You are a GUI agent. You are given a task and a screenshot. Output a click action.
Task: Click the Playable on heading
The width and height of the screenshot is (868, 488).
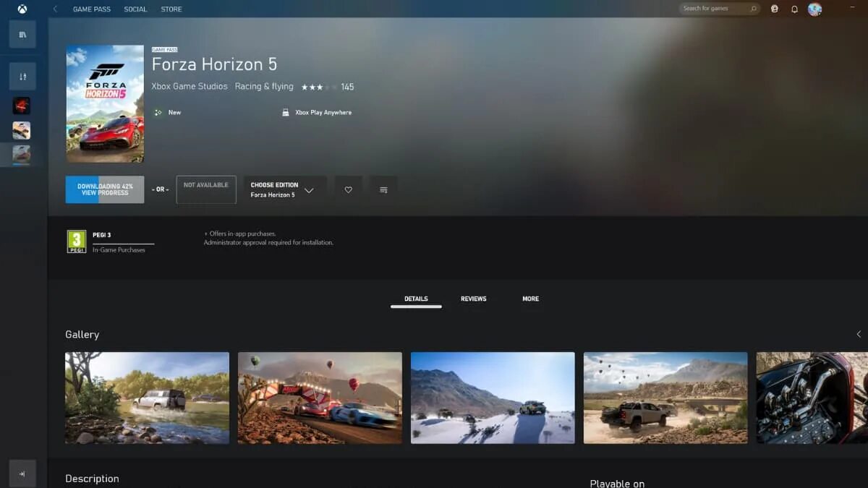coord(617,483)
